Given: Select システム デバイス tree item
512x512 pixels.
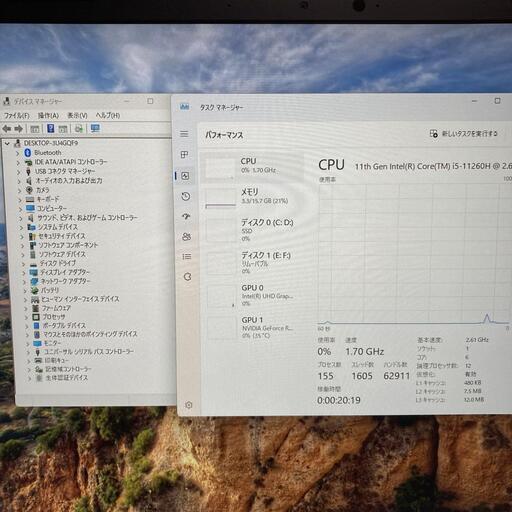Looking at the screenshot, I should point(53,227).
